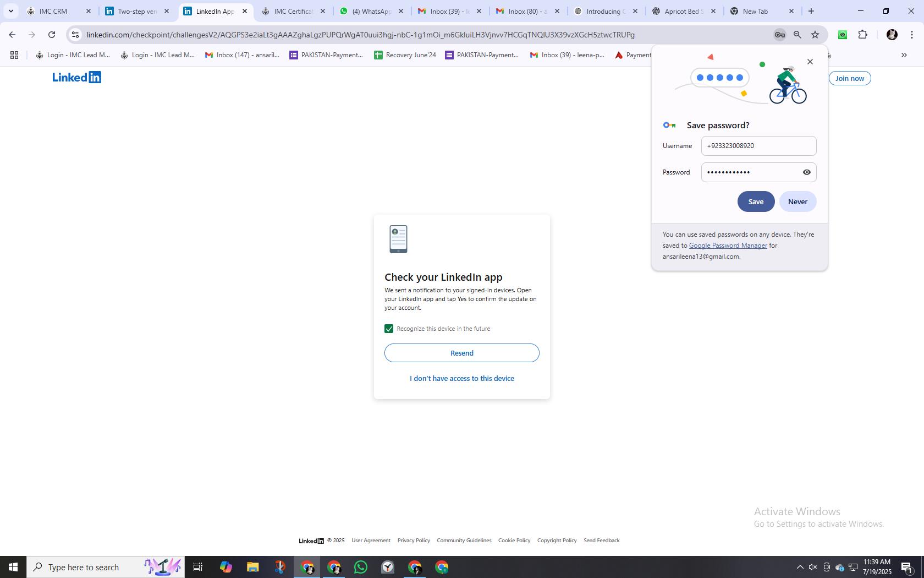Open site information icon in address bar
The image size is (924, 578).
[x=75, y=35]
